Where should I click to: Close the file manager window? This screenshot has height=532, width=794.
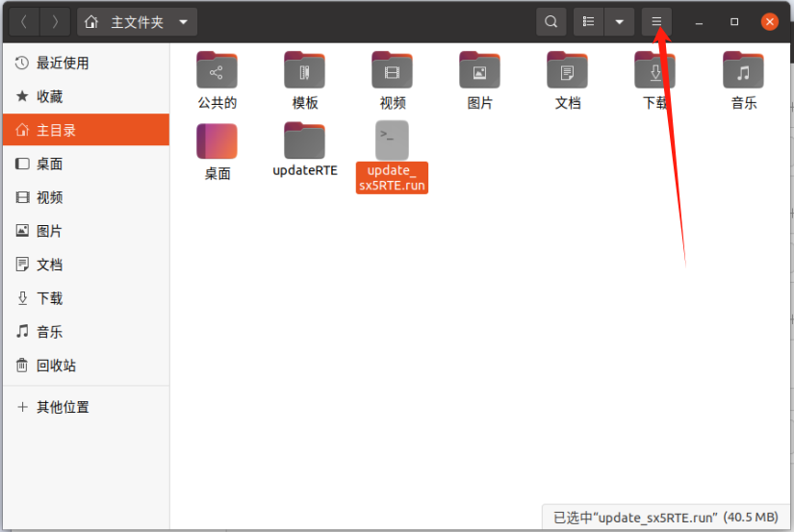(770, 22)
